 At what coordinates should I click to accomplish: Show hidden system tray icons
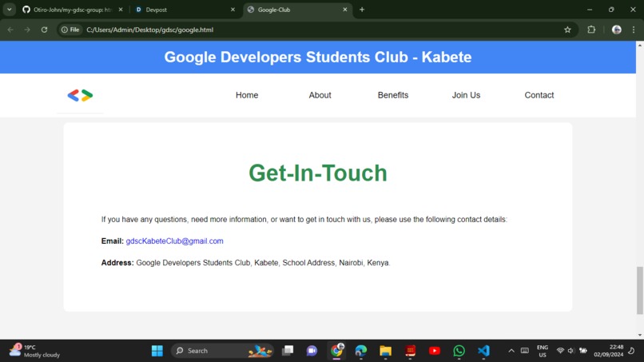click(x=511, y=351)
